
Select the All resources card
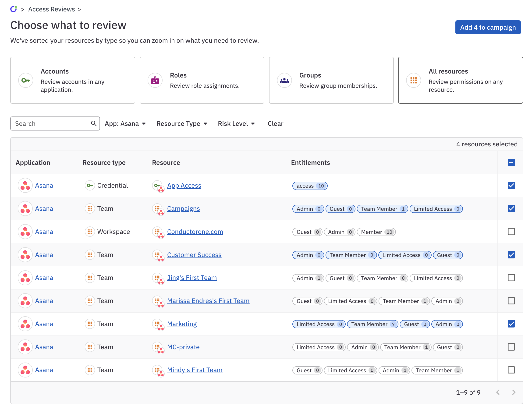(460, 80)
